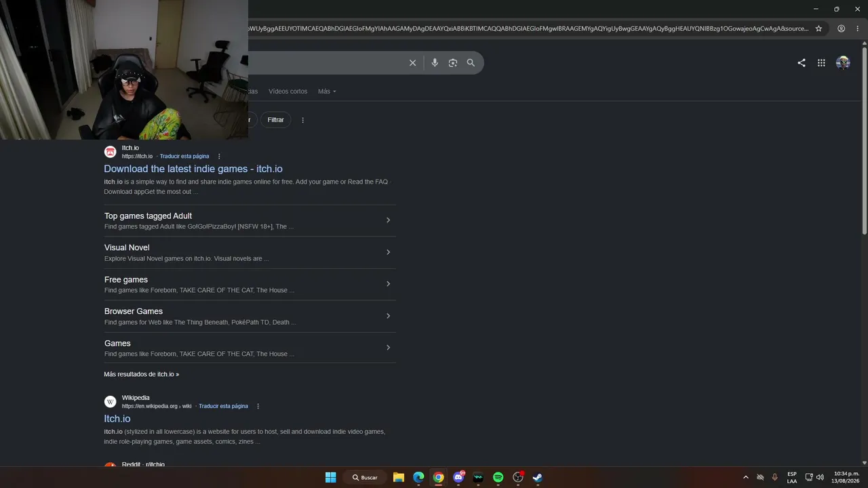Switch to the Videos cortos tab
Image resolution: width=868 pixels, height=488 pixels.
point(288,91)
